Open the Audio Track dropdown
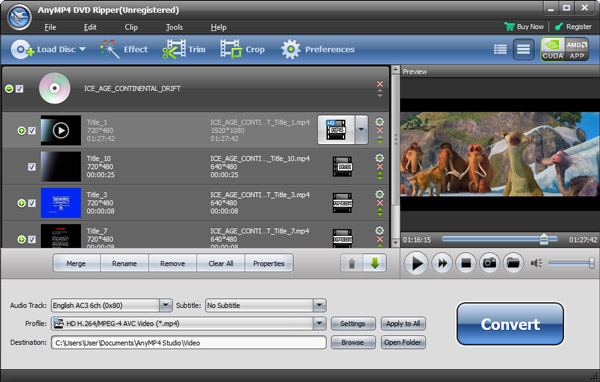 coord(166,305)
